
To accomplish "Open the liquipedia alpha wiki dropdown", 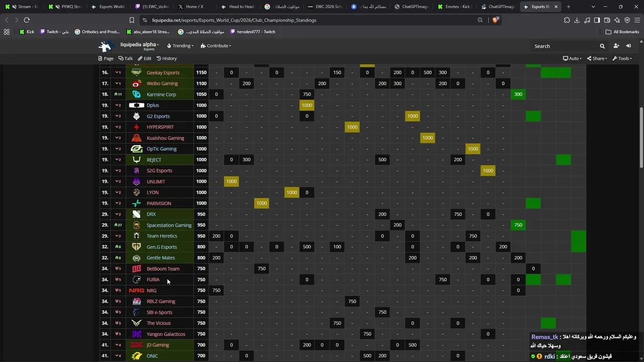I will 139,45.
